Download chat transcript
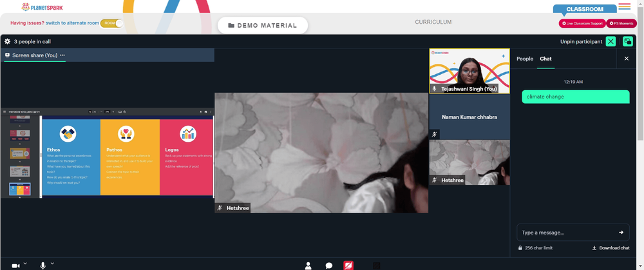The image size is (644, 270). pyautogui.click(x=611, y=248)
